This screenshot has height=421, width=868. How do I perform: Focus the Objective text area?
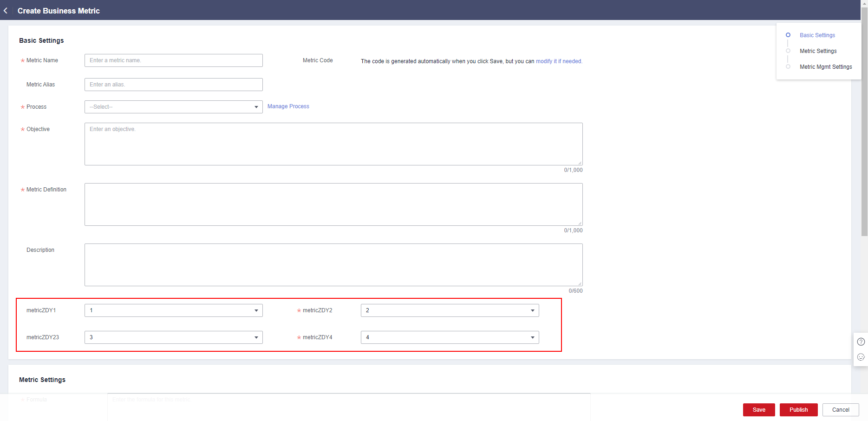[333, 144]
